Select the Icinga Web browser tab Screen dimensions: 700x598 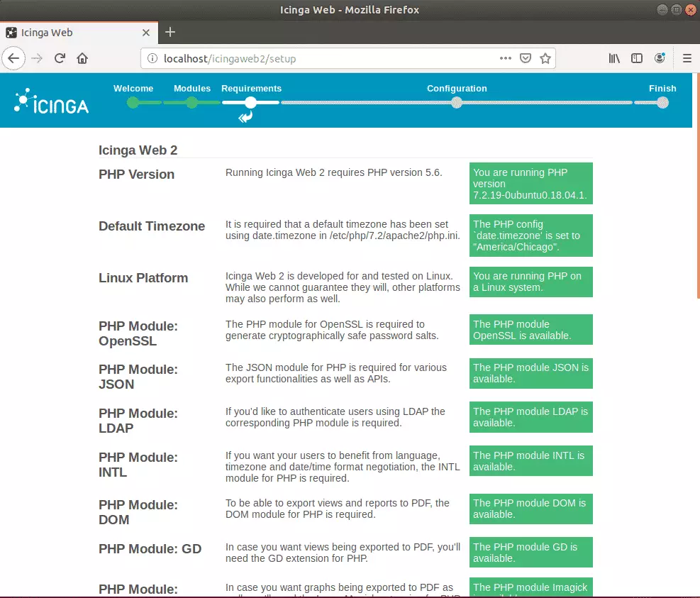(x=79, y=33)
